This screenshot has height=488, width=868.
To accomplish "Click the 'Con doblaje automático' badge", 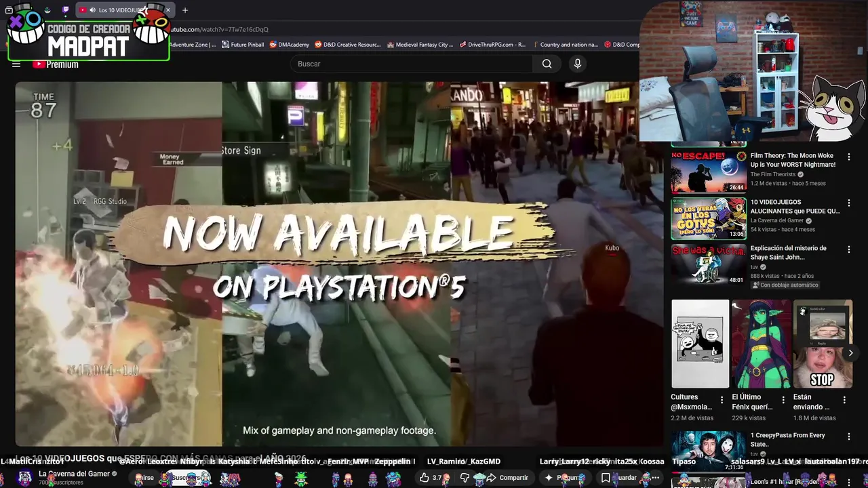I will 785,285.
